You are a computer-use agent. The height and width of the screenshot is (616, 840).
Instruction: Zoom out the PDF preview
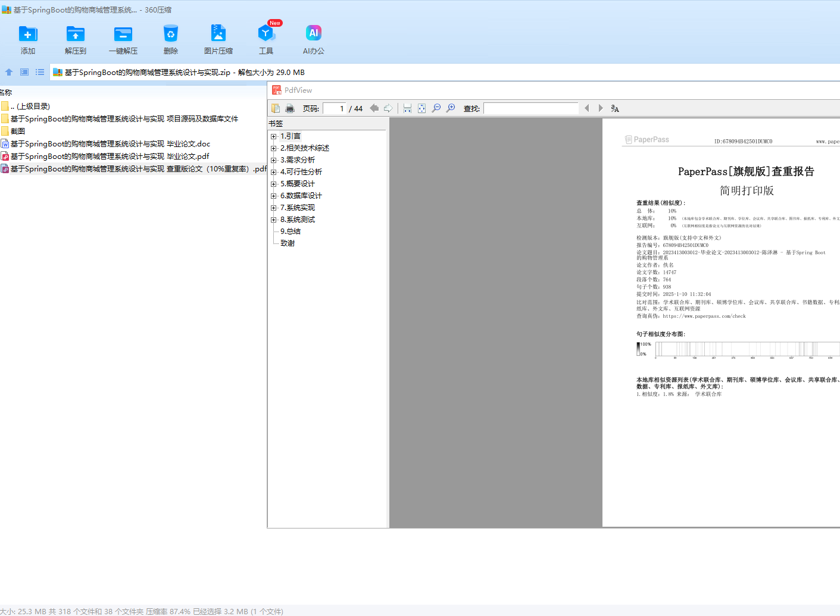(436, 108)
